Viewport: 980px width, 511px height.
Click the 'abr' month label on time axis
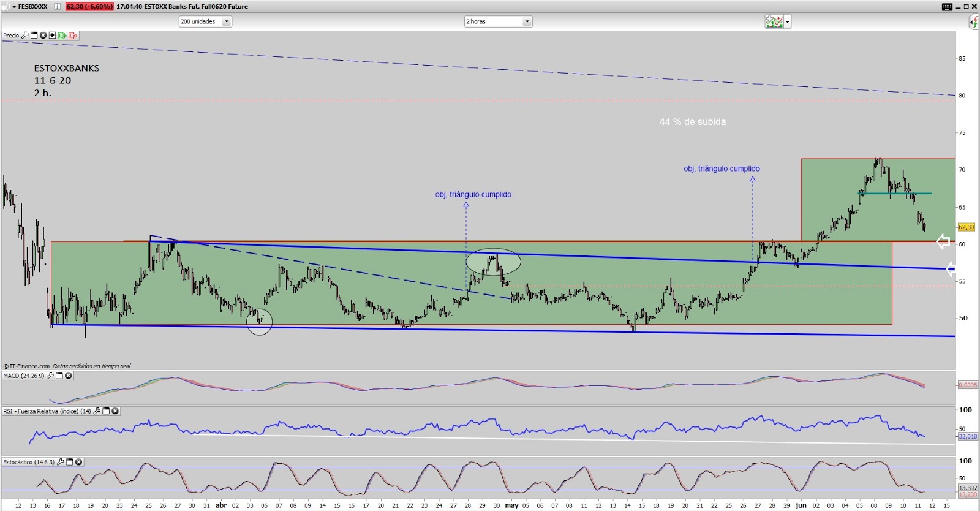[221, 505]
